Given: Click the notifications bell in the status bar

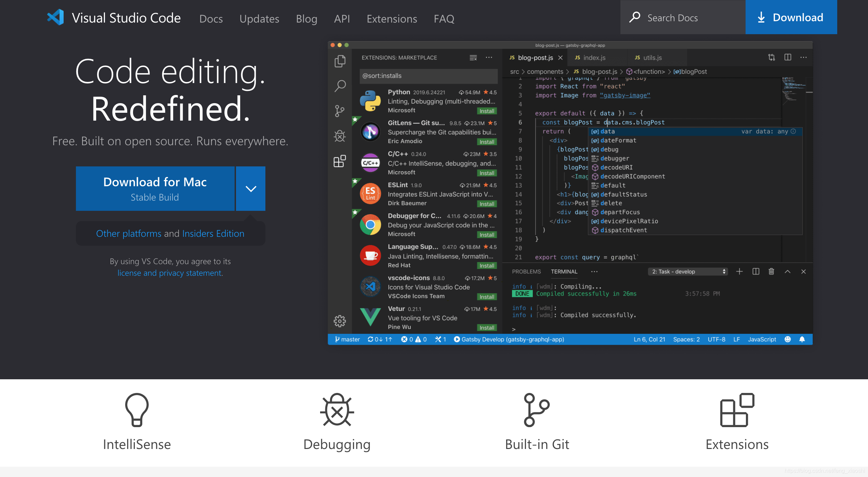Looking at the screenshot, I should [802, 339].
